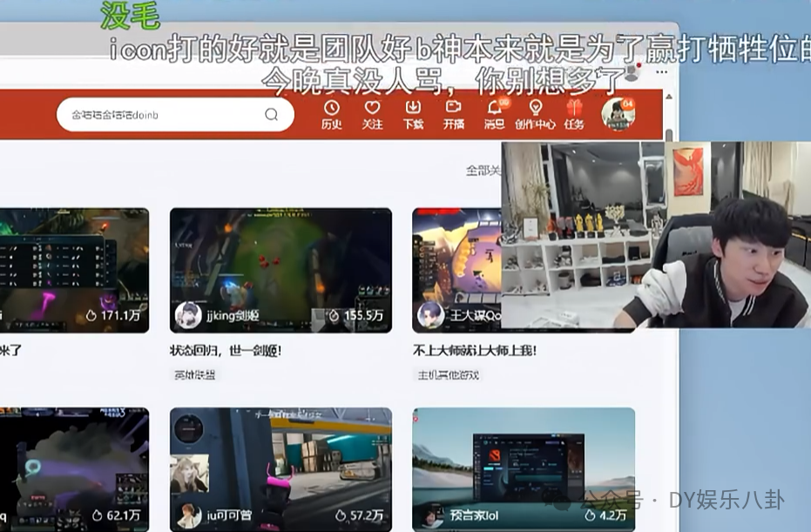Click the 全部关注 link

[483, 170]
